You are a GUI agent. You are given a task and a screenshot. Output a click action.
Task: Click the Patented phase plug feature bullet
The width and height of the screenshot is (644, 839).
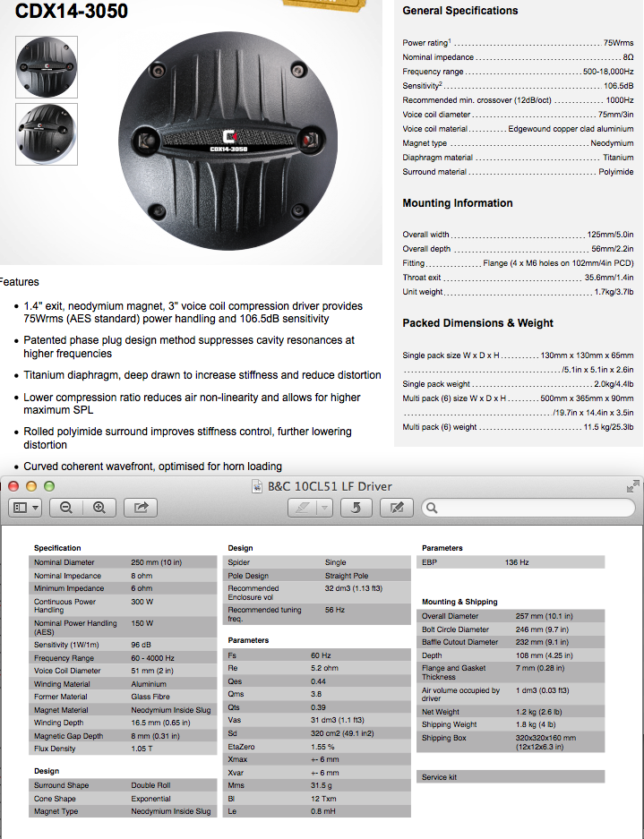189,347
